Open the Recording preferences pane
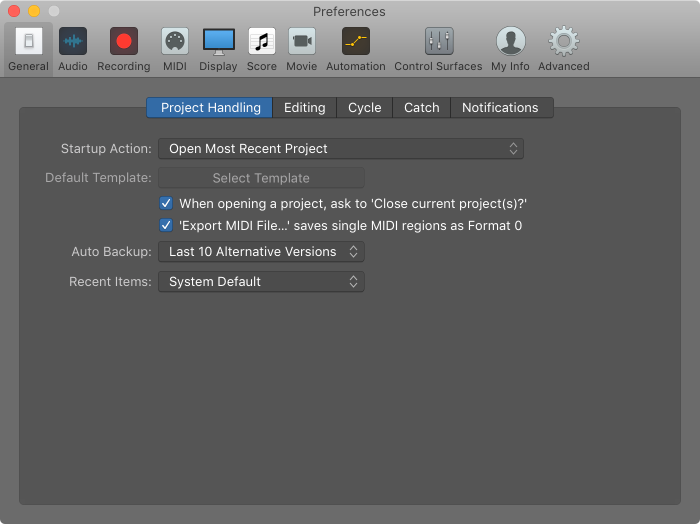 [x=124, y=49]
